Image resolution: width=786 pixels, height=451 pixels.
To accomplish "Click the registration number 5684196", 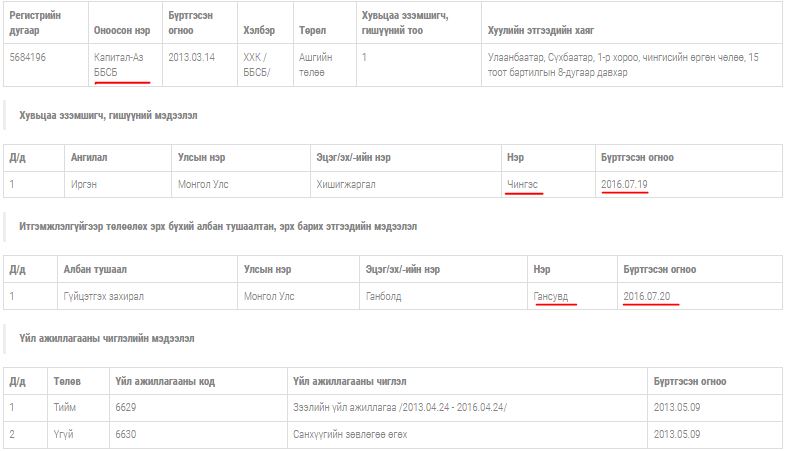I will click(30, 58).
